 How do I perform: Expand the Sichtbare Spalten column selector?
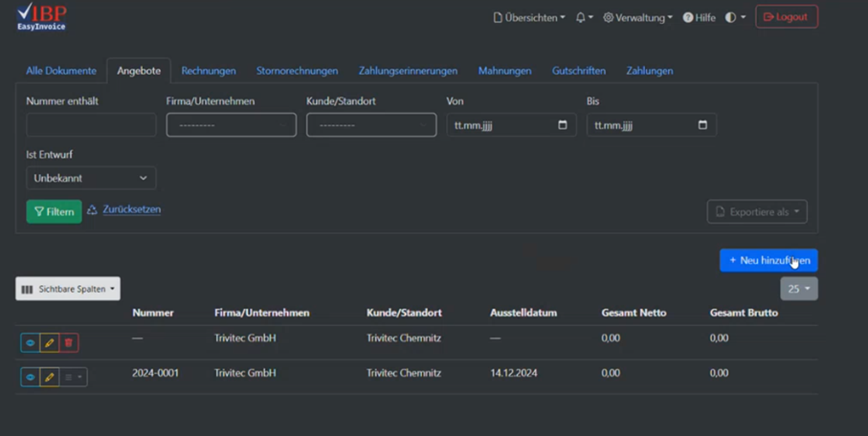pos(68,289)
